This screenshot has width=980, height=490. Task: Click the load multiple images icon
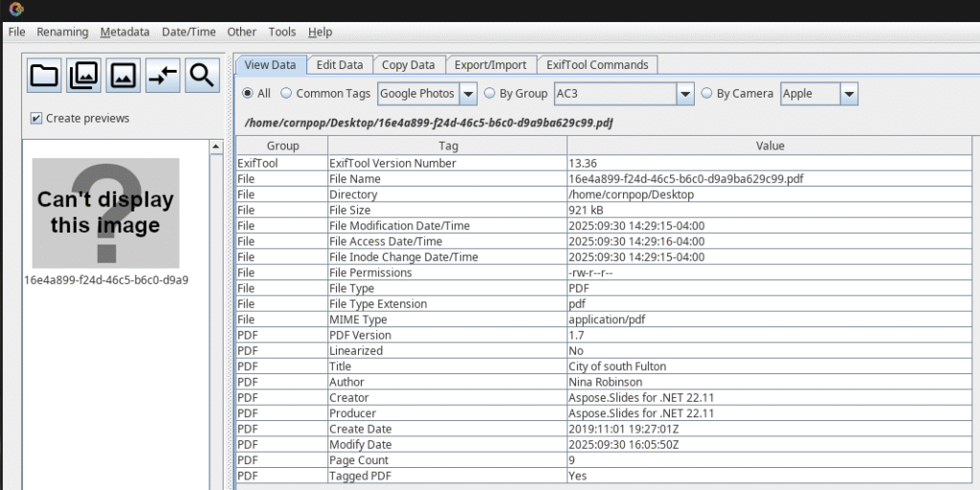click(83, 76)
